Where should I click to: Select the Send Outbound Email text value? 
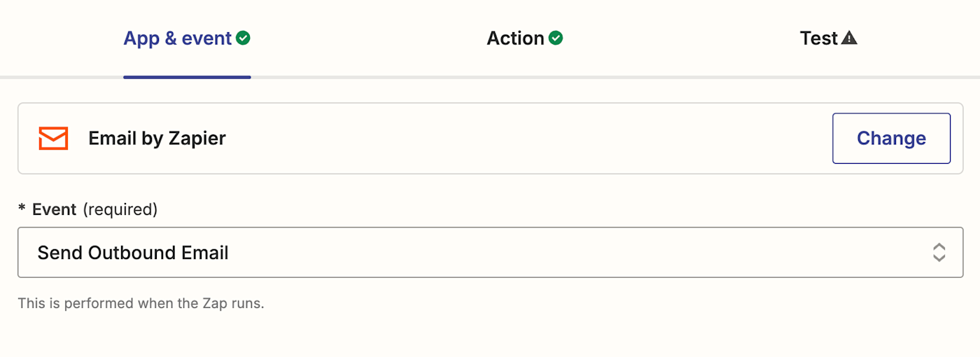tap(133, 253)
